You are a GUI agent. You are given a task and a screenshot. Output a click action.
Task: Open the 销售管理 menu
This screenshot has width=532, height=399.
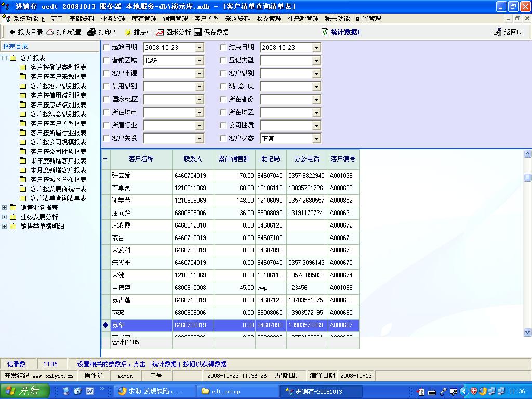[175, 19]
